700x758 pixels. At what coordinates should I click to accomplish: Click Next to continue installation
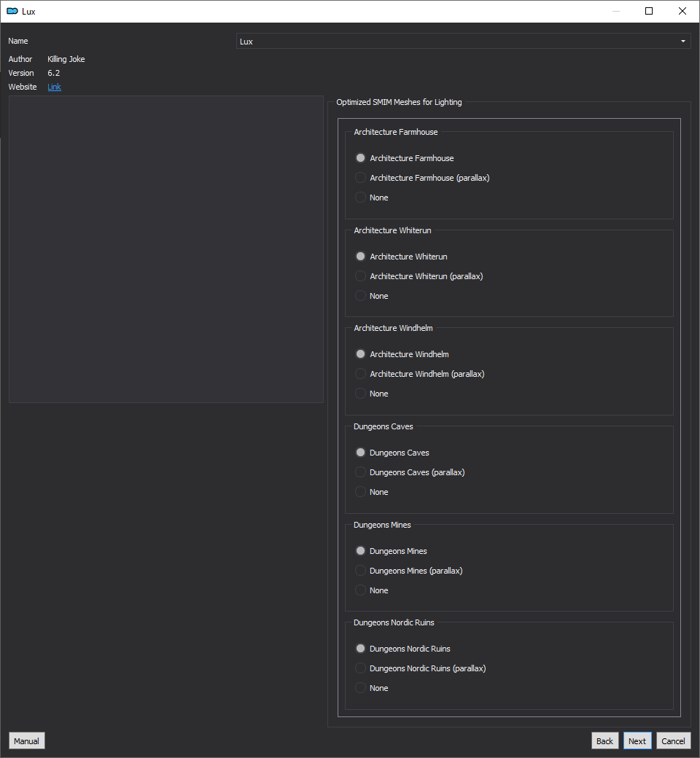click(637, 741)
